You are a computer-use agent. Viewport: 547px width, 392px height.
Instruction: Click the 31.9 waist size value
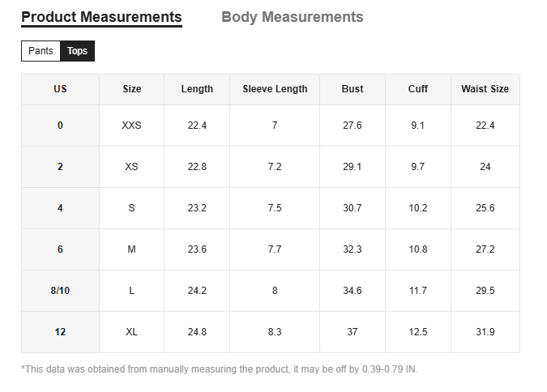(x=485, y=332)
